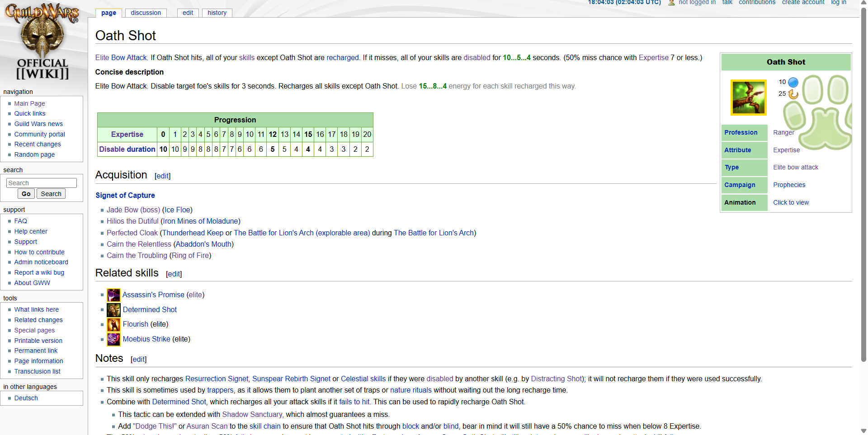Switch to the page tab
Screen dimensions: 868x435
(x=108, y=13)
